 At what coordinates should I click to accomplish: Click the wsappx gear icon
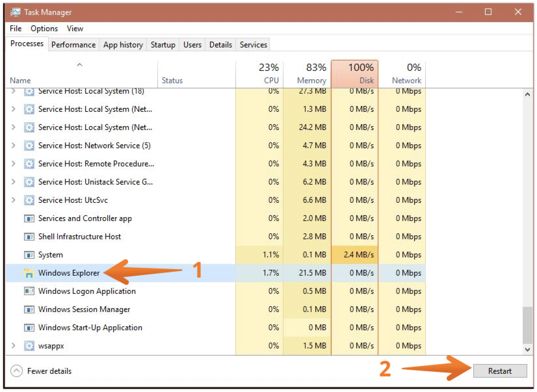(x=29, y=346)
